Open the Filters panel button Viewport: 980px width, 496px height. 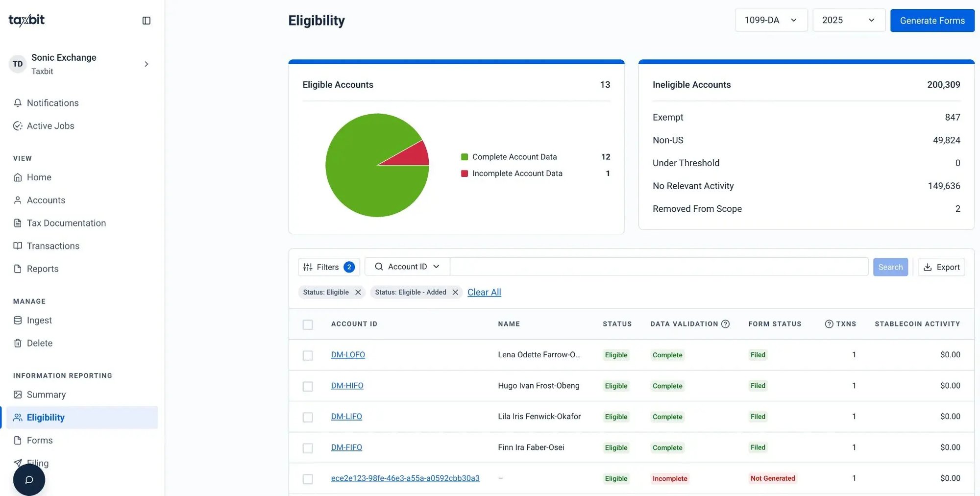coord(329,267)
